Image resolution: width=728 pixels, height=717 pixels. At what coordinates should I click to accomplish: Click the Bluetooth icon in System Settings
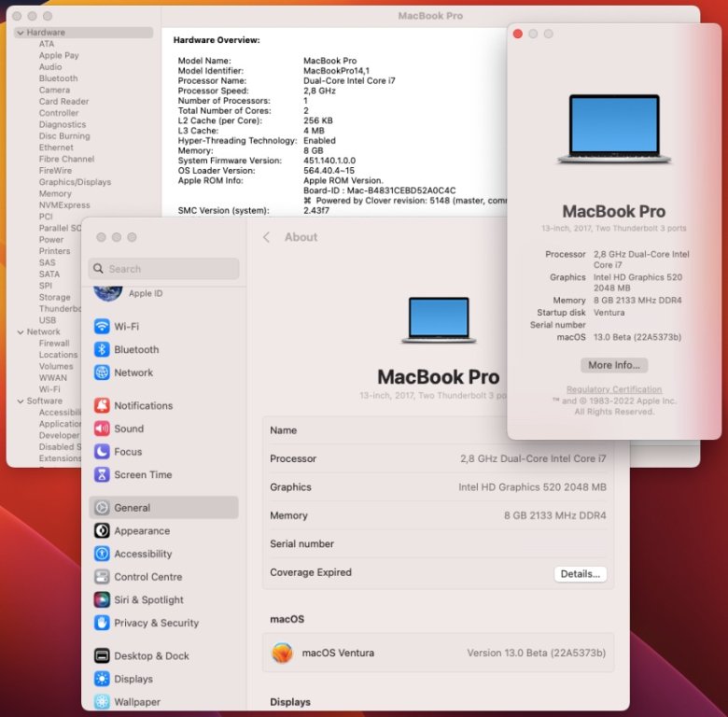click(102, 349)
